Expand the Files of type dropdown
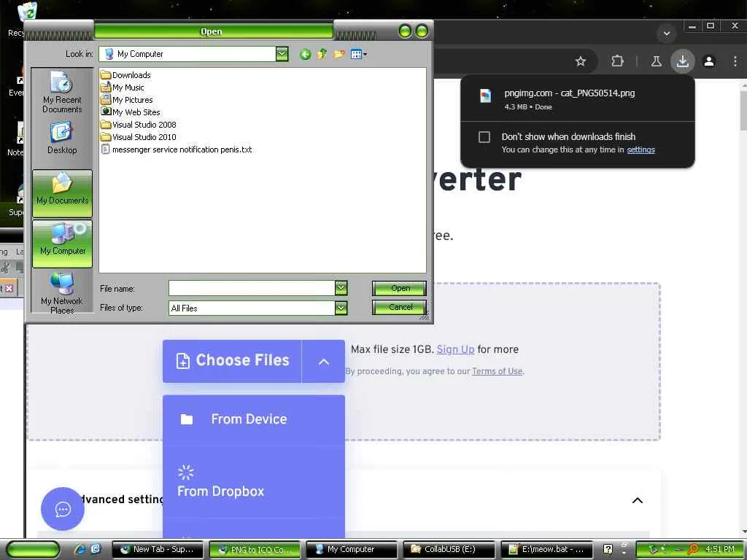Image resolution: width=747 pixels, height=560 pixels. point(341,308)
